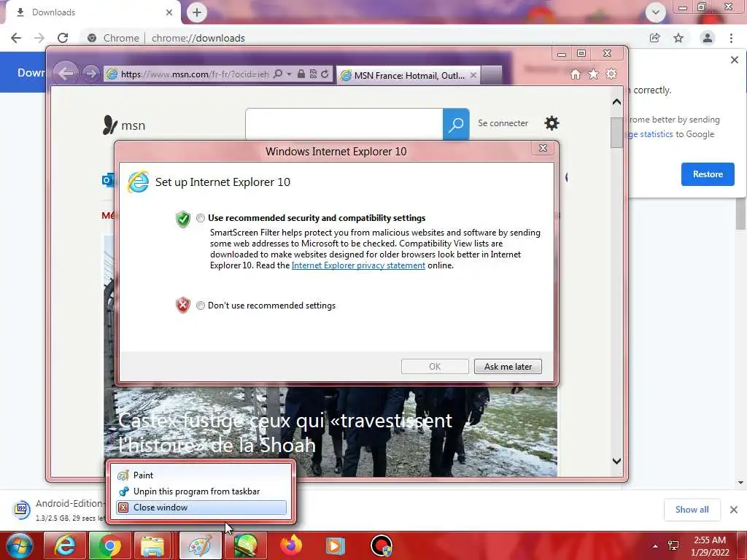This screenshot has height=560, width=747.
Task: Click the red circular recorder taskbar icon
Action: point(382,545)
